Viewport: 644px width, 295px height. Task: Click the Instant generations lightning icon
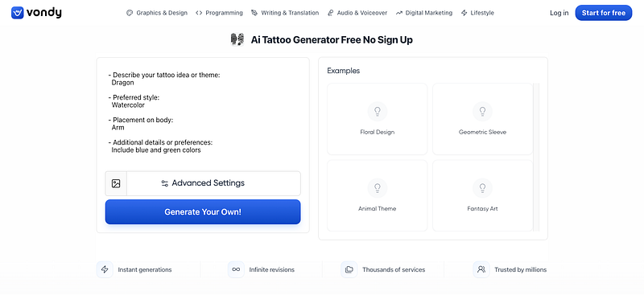pyautogui.click(x=105, y=269)
